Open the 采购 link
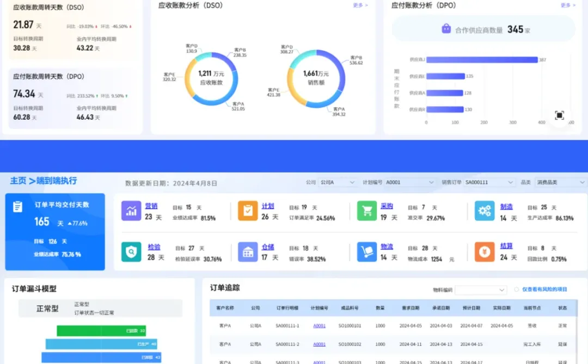The height and width of the screenshot is (364, 588). 387,206
